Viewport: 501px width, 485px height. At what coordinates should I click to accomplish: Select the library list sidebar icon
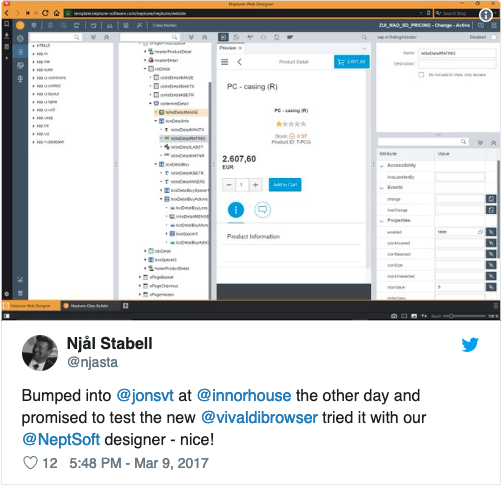click(20, 52)
